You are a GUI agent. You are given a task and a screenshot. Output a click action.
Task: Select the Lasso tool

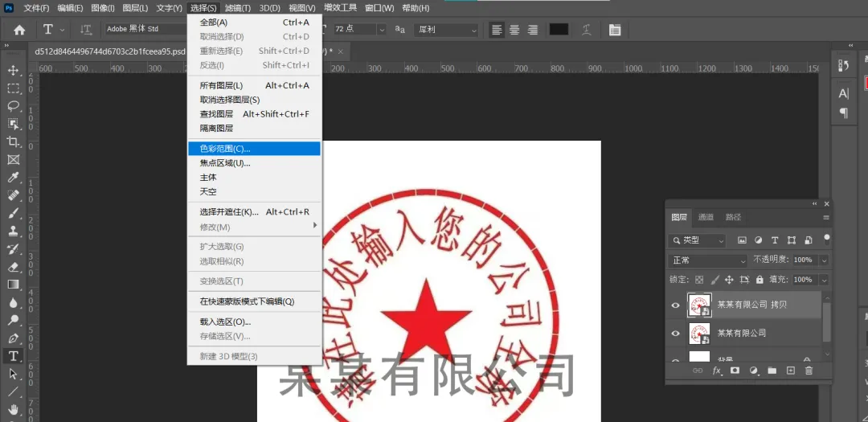point(14,106)
